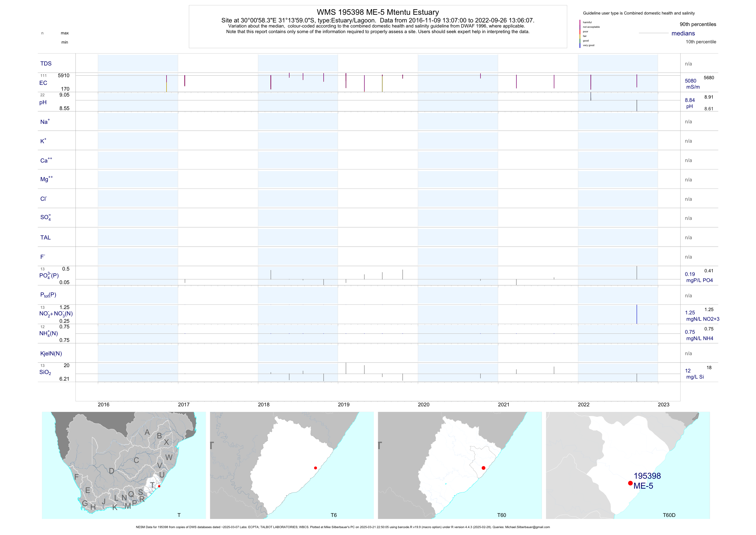Select the EC parameter label
The height and width of the screenshot is (535, 756).
(x=43, y=83)
